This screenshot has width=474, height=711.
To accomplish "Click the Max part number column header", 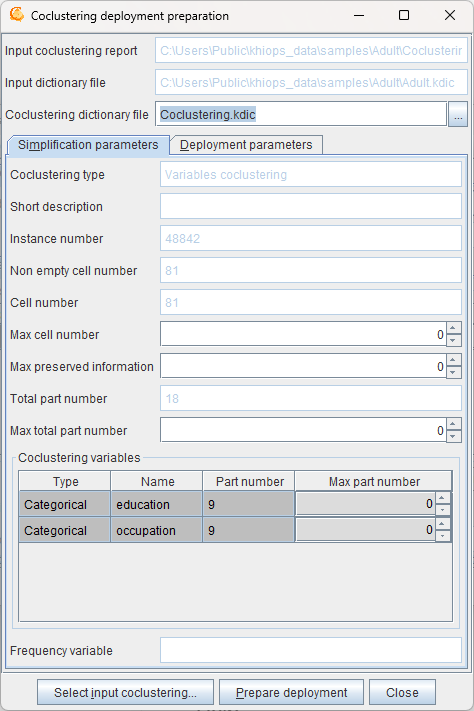I will pos(374,482).
